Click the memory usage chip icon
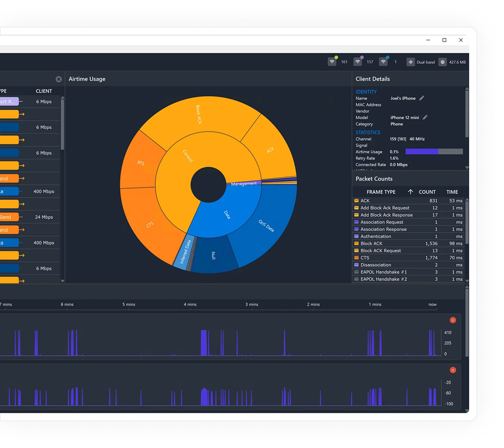Viewport: 504px width, 448px height. point(442,62)
